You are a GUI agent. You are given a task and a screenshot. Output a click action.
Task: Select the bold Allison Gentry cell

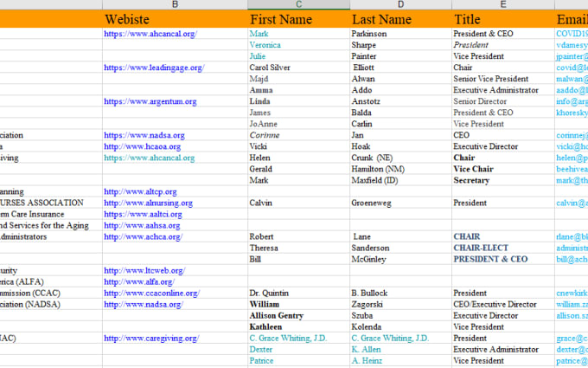coord(298,315)
